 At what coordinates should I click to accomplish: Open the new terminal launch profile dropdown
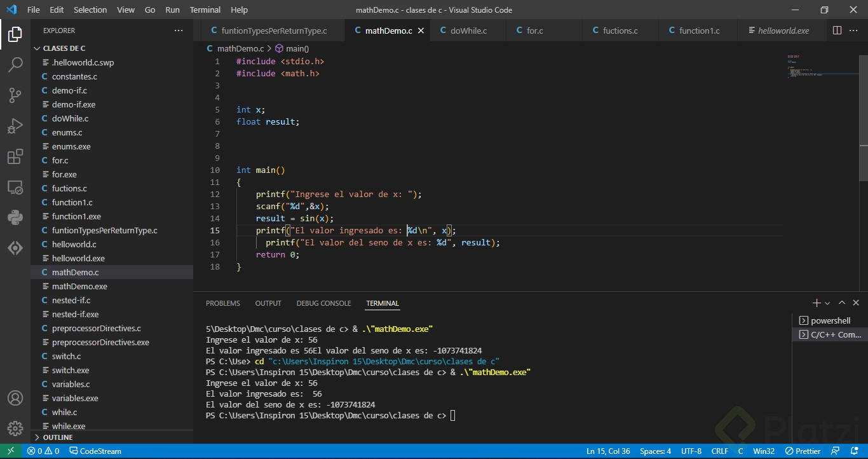(827, 303)
